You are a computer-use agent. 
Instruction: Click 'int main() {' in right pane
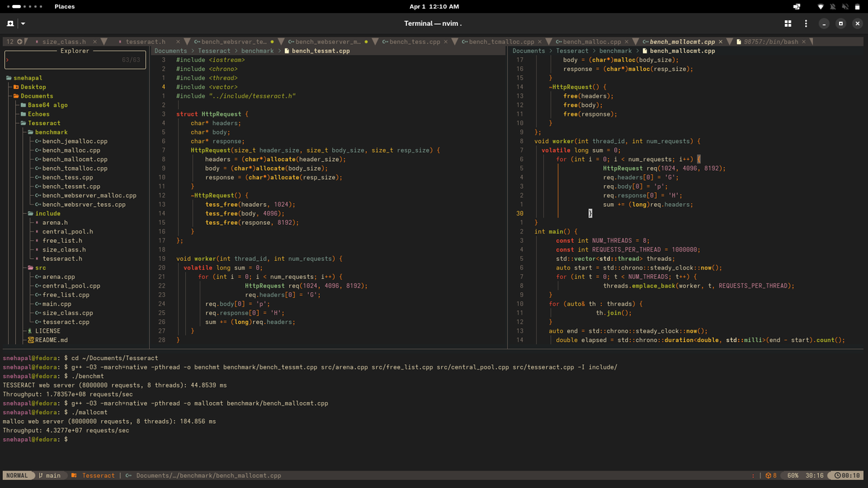pyautogui.click(x=556, y=231)
